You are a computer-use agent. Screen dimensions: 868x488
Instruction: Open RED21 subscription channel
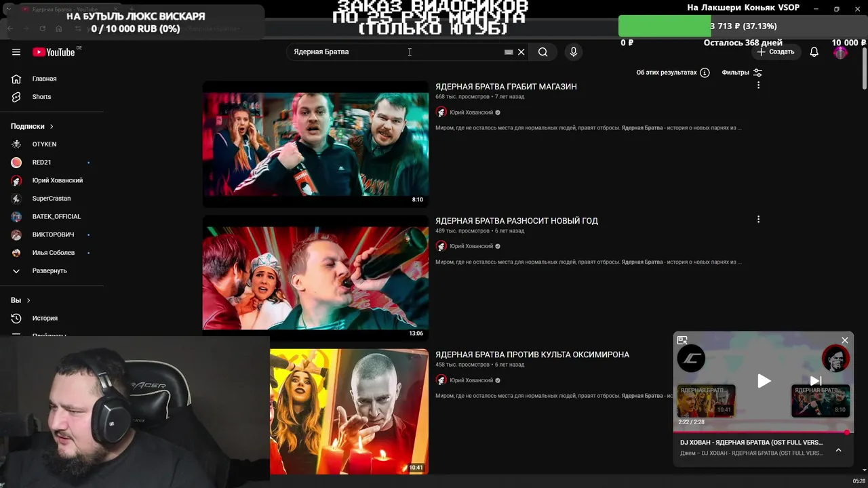click(x=41, y=163)
